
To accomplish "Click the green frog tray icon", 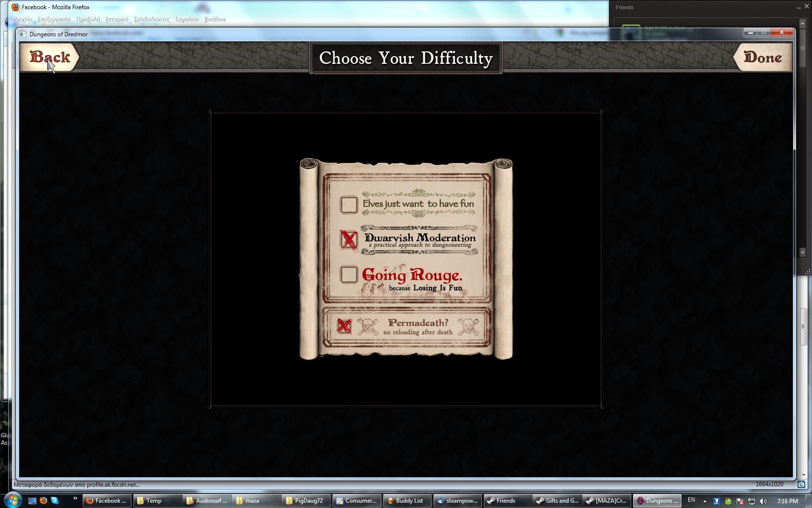I will 728,501.
